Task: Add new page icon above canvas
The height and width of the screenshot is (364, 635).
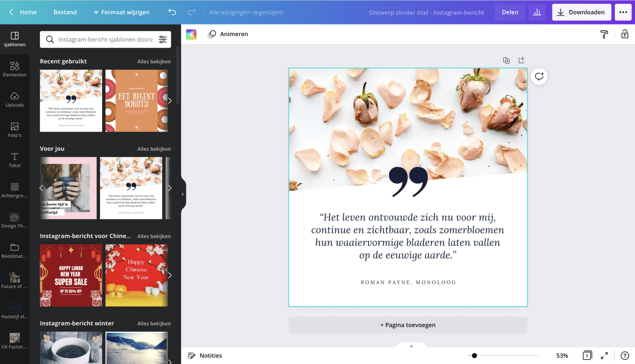Action: point(521,60)
